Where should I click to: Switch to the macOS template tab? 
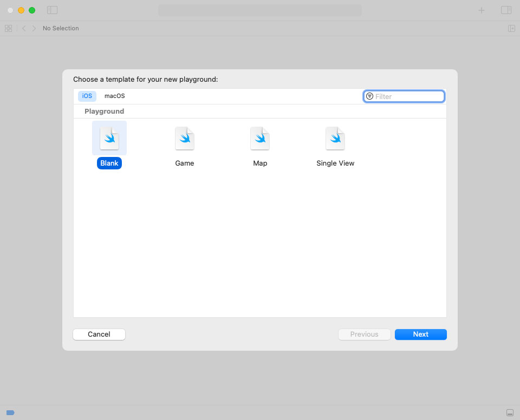tap(114, 96)
